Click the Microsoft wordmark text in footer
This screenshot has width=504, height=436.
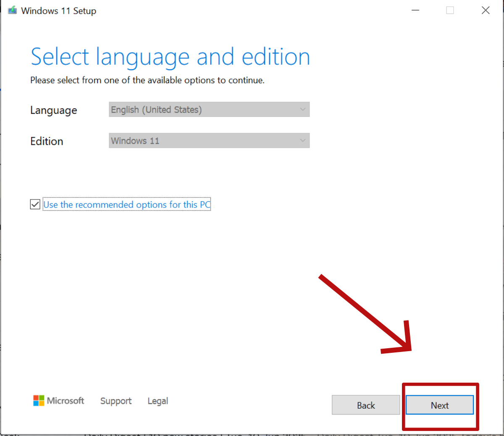pyautogui.click(x=66, y=401)
